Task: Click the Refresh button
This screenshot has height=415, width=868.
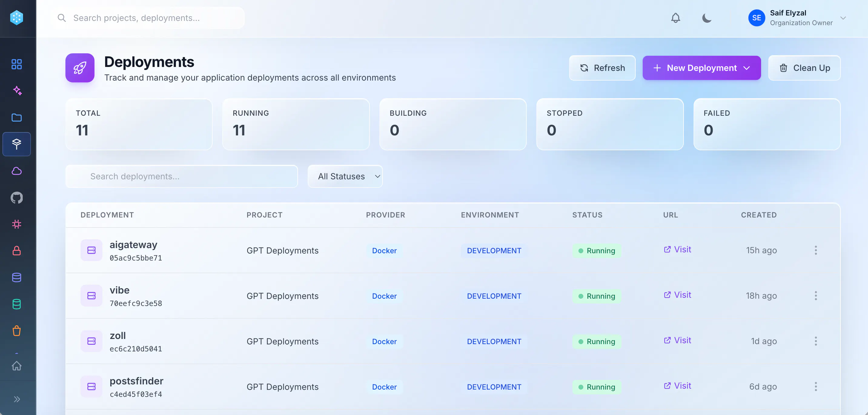Action: 602,68
